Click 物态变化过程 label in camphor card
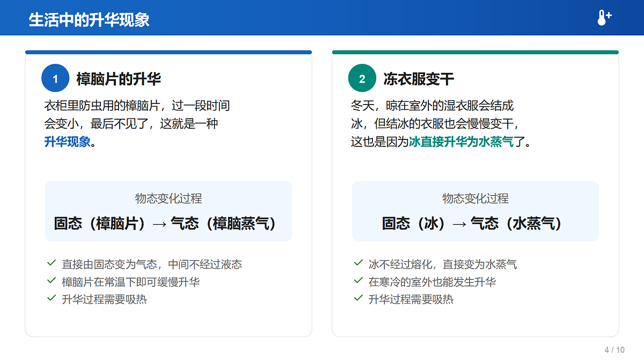Viewport: 644px width, 362px height. [x=169, y=198]
